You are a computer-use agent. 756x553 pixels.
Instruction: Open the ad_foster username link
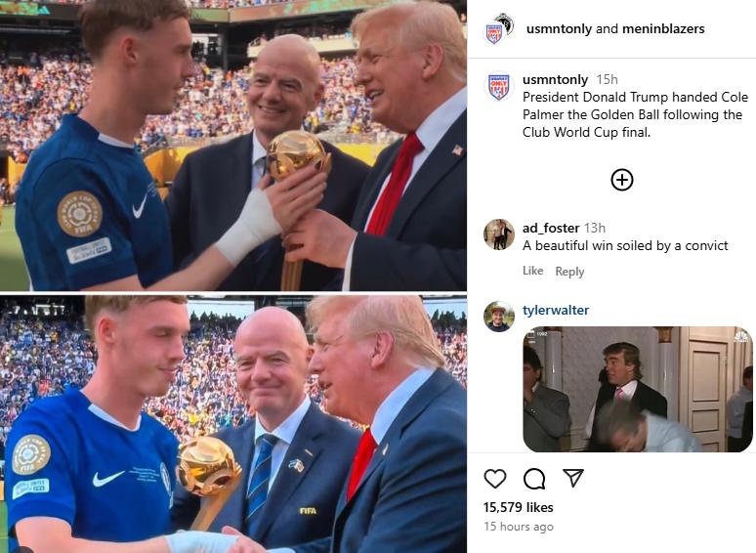click(551, 228)
